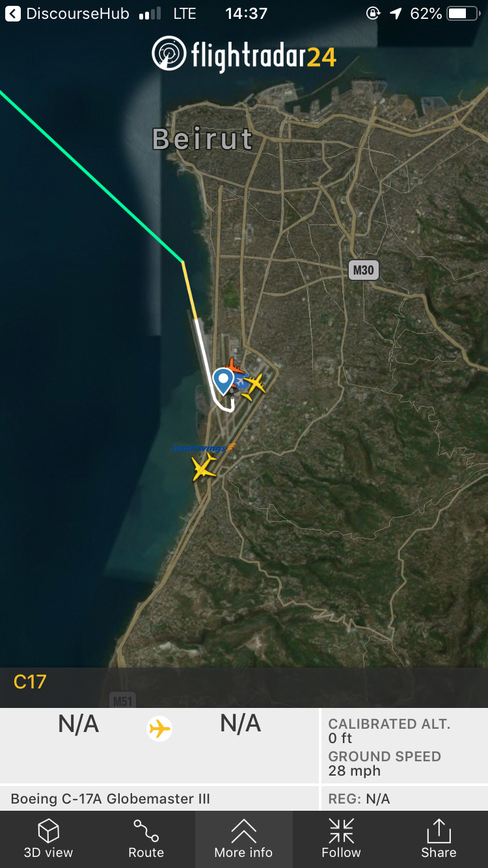Tap the Ground Speed 28 mph readout
This screenshot has height=868, width=488.
click(x=385, y=764)
